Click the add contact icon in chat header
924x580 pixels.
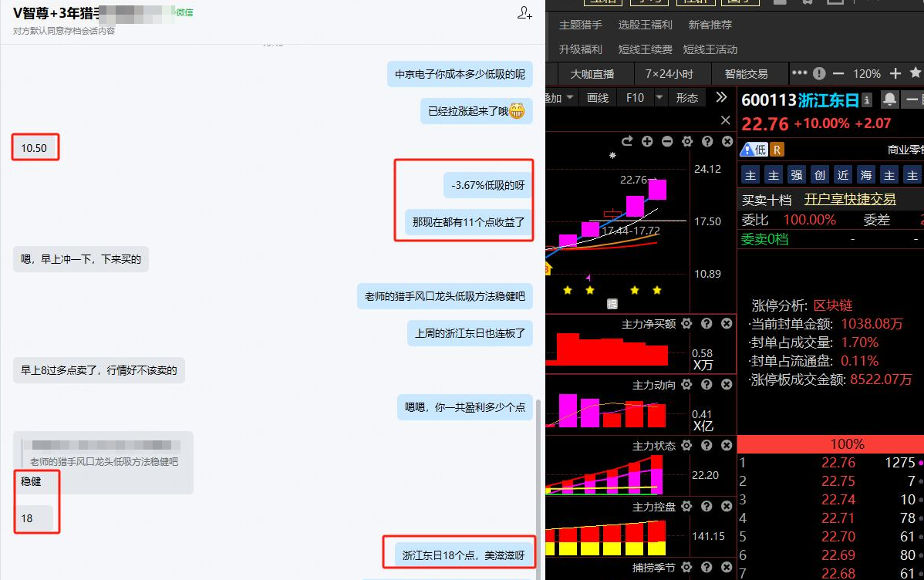(524, 13)
